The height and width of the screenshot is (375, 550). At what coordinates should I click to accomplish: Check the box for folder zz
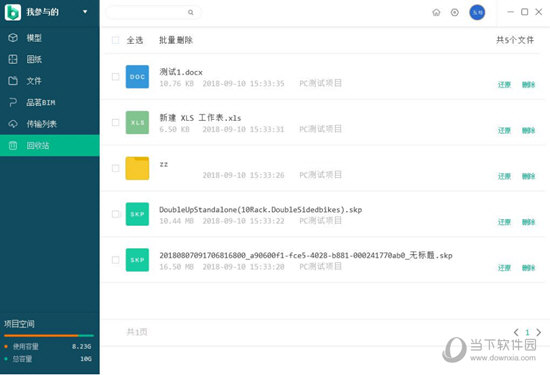click(115, 168)
